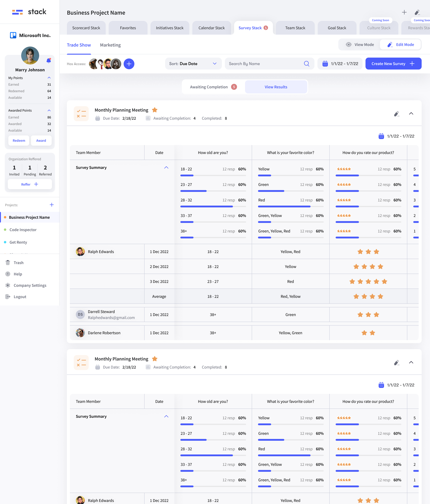
Task: Click the search magnifier icon
Action: (306, 64)
